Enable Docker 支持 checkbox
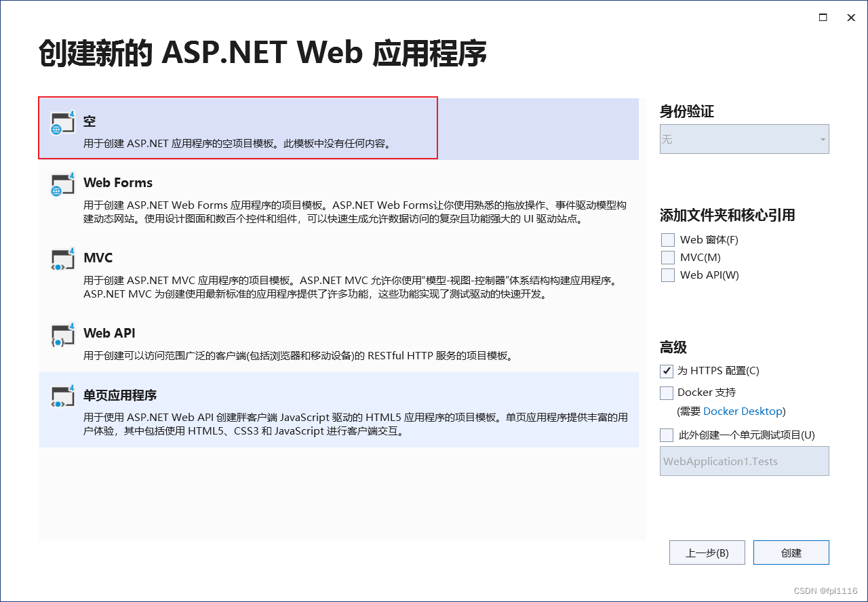The height and width of the screenshot is (602, 868). (667, 393)
